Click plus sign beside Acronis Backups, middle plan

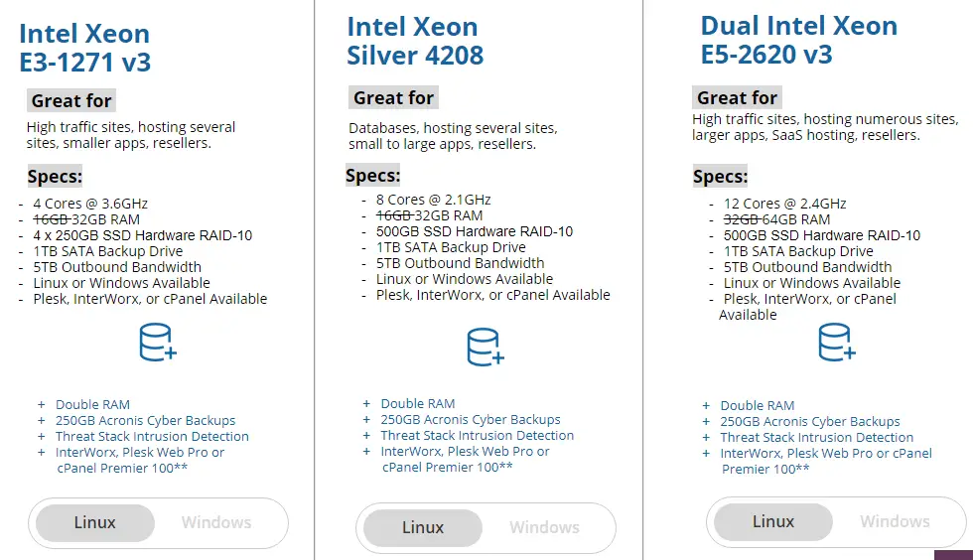tap(366, 420)
